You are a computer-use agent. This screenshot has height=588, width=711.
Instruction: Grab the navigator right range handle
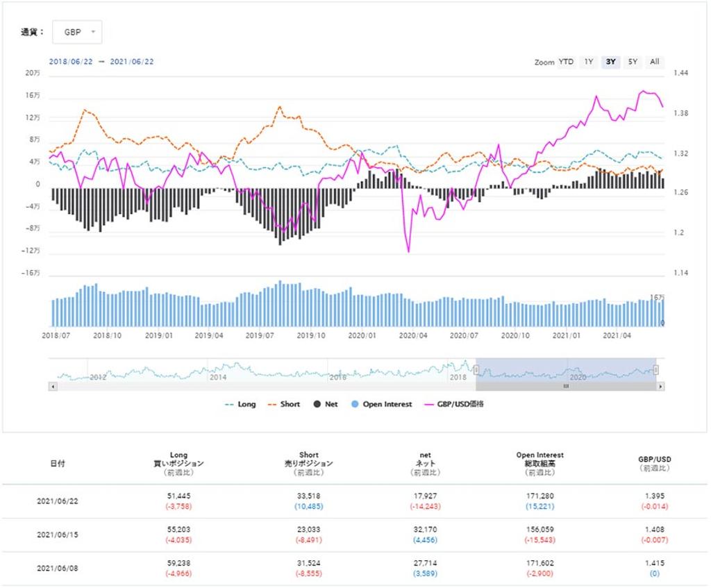click(656, 370)
